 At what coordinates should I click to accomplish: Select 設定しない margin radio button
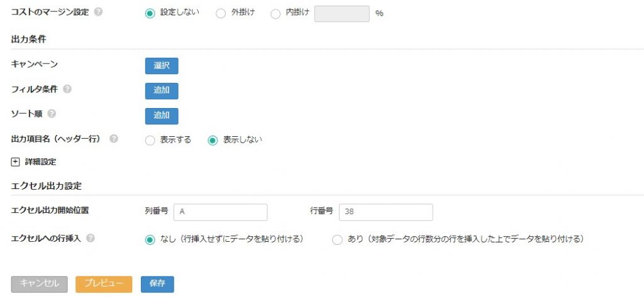(150, 14)
